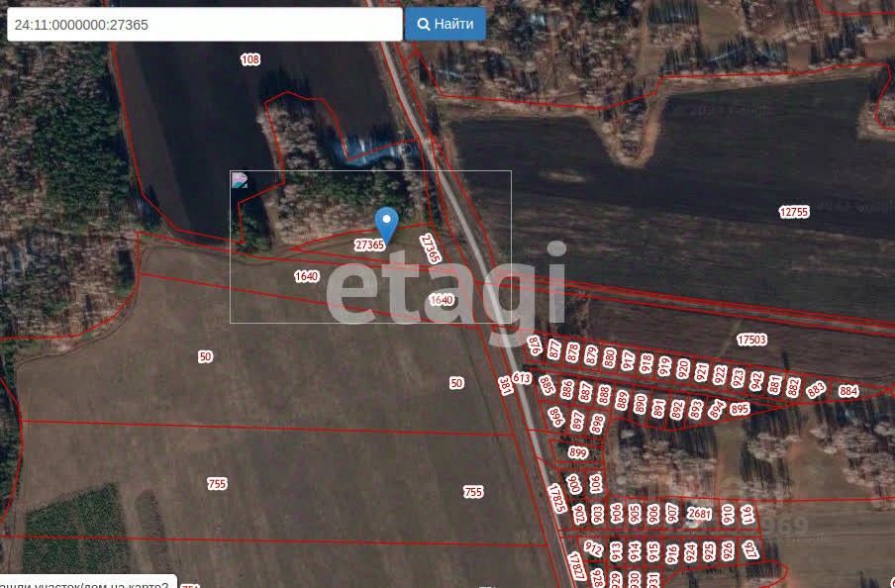Select parcel label 880
Image resolution: width=895 pixels, height=588 pixels.
(610, 358)
